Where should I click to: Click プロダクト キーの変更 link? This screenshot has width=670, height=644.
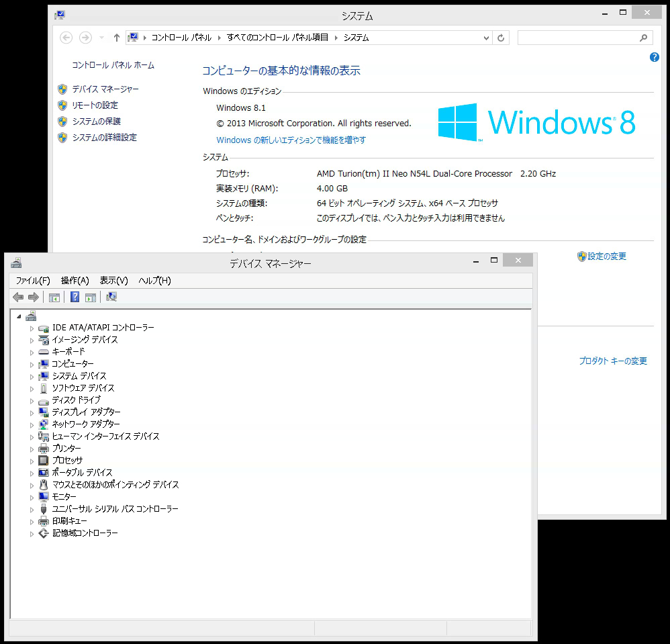click(613, 361)
